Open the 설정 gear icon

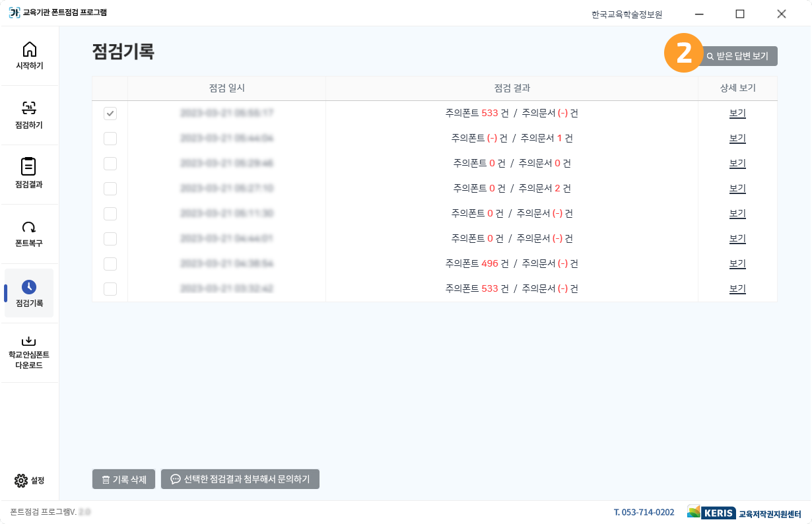click(x=21, y=480)
